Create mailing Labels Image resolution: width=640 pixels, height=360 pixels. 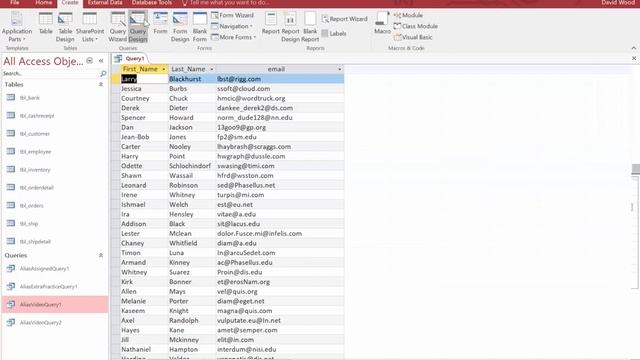[x=334, y=33]
